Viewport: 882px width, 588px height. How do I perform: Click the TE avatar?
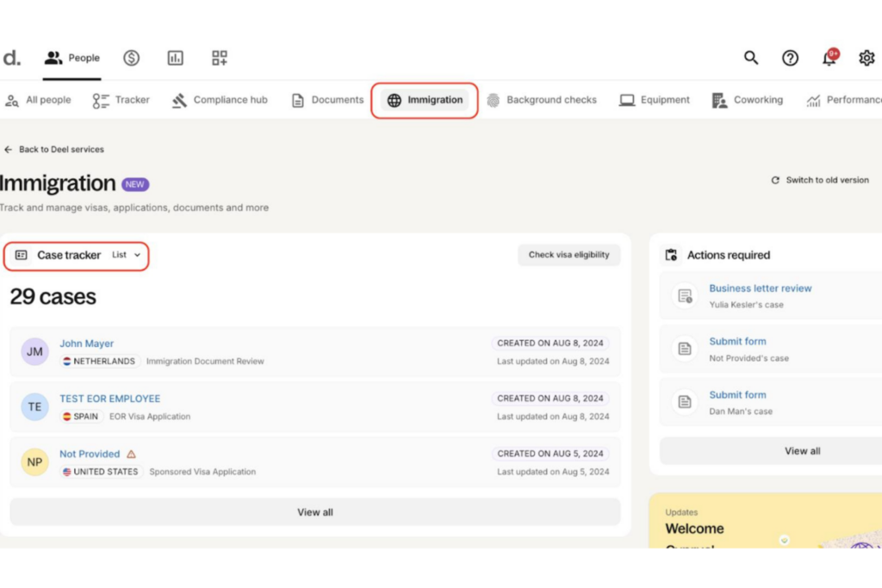[34, 406]
